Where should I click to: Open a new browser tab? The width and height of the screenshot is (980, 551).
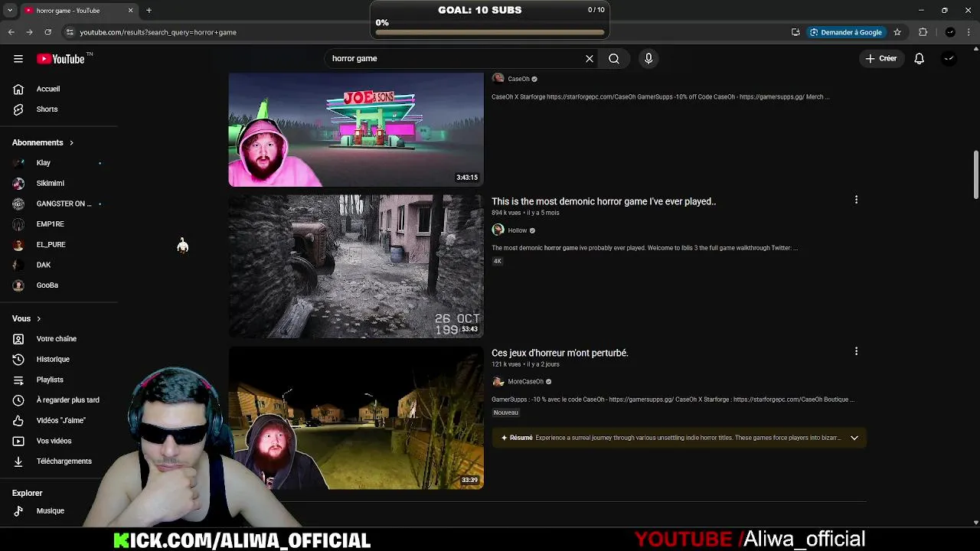[149, 11]
